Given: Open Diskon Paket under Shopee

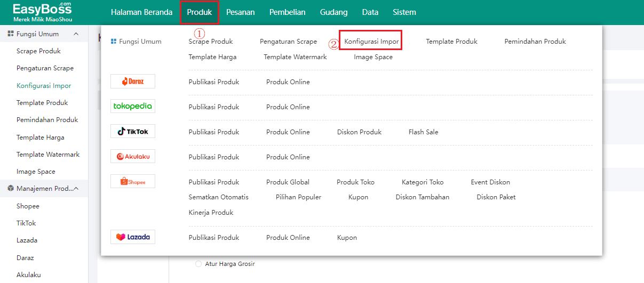Looking at the screenshot, I should 496,197.
